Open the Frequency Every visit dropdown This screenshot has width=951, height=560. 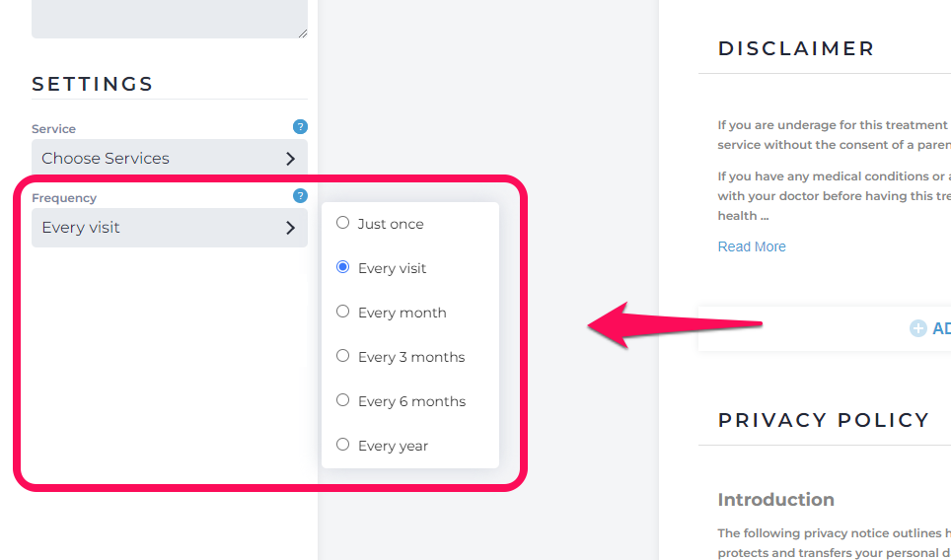(x=170, y=228)
